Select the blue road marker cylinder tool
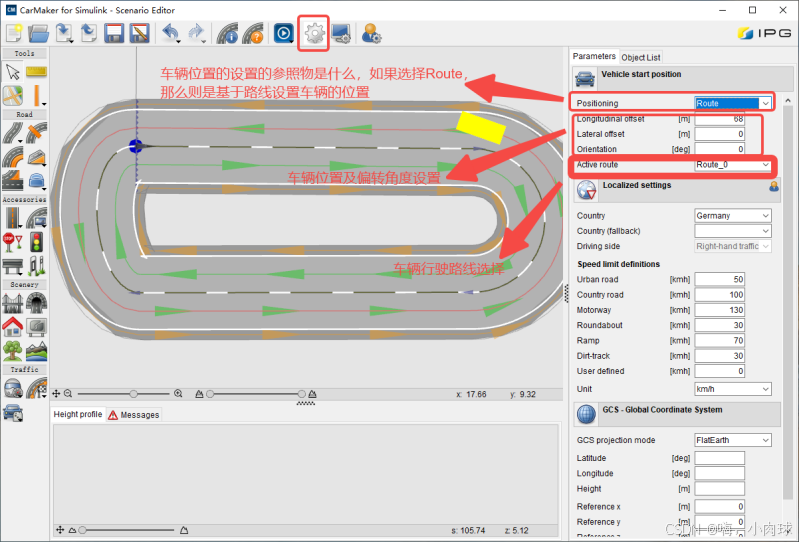Image resolution: width=799 pixels, height=543 pixels. click(x=37, y=181)
